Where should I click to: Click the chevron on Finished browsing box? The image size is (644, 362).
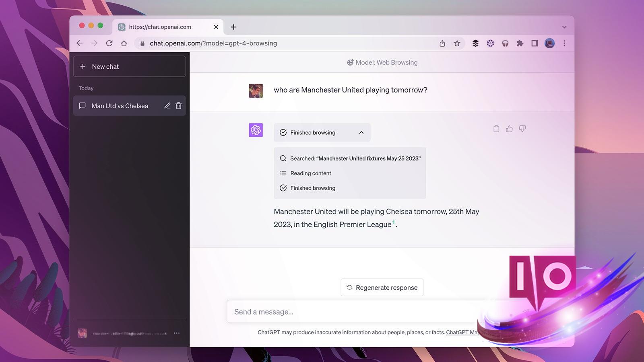[361, 132]
